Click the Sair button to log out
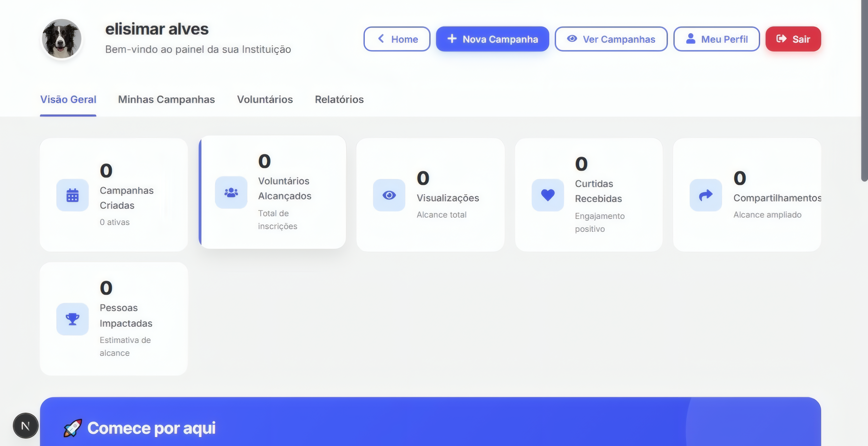Screen dimensions: 868x446 coord(793,39)
